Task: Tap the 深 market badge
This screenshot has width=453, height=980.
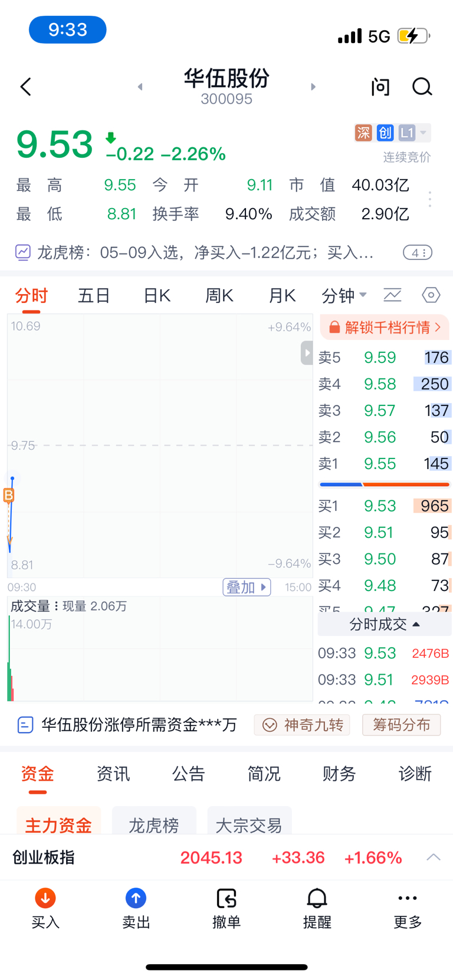Action: click(x=363, y=133)
